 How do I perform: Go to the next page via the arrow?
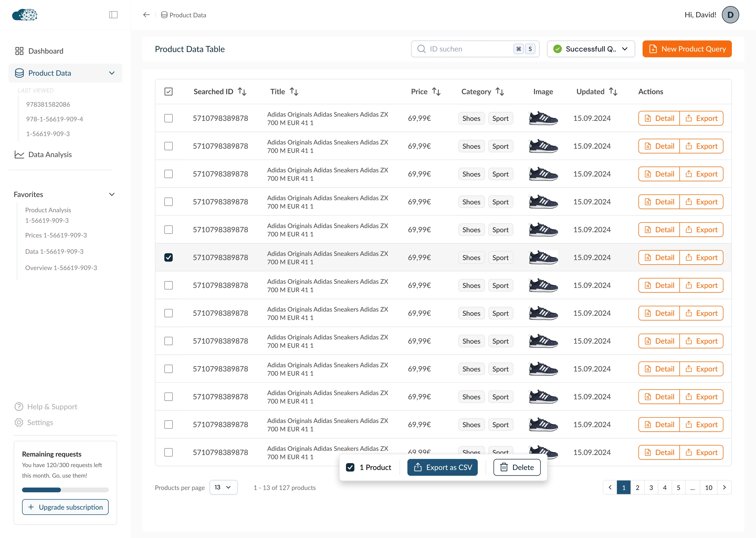[x=724, y=487]
